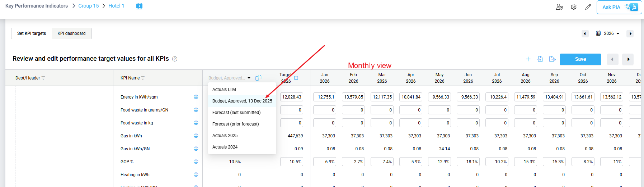Open the user settings icon
644x187 pixels.
tap(559, 7)
